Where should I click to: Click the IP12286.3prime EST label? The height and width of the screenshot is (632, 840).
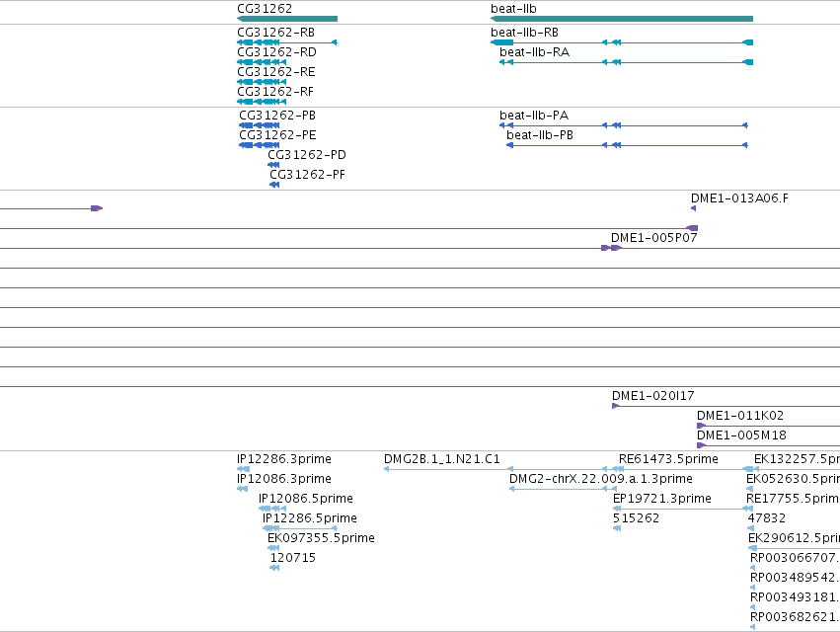pos(284,459)
